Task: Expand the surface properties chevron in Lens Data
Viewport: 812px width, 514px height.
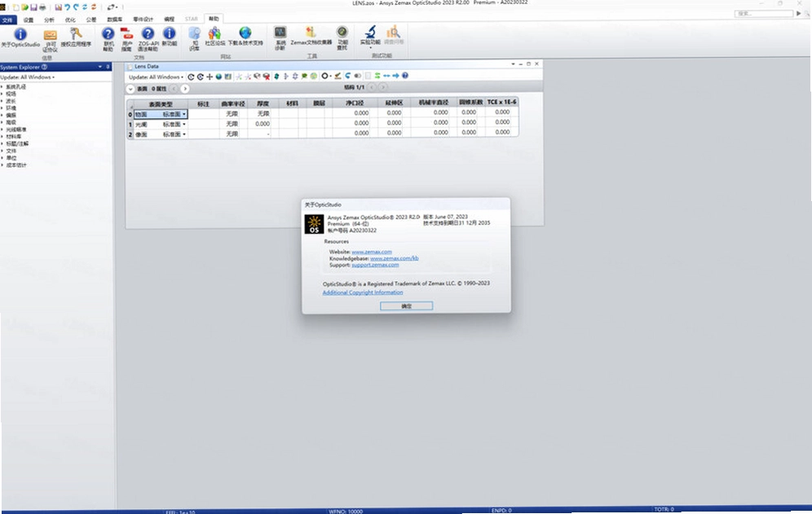Action: [130, 89]
